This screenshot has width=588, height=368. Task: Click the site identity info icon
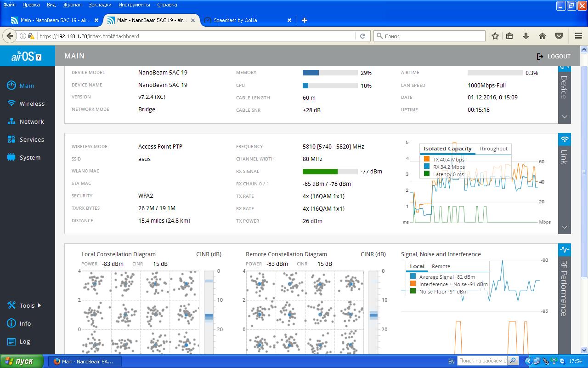23,36
